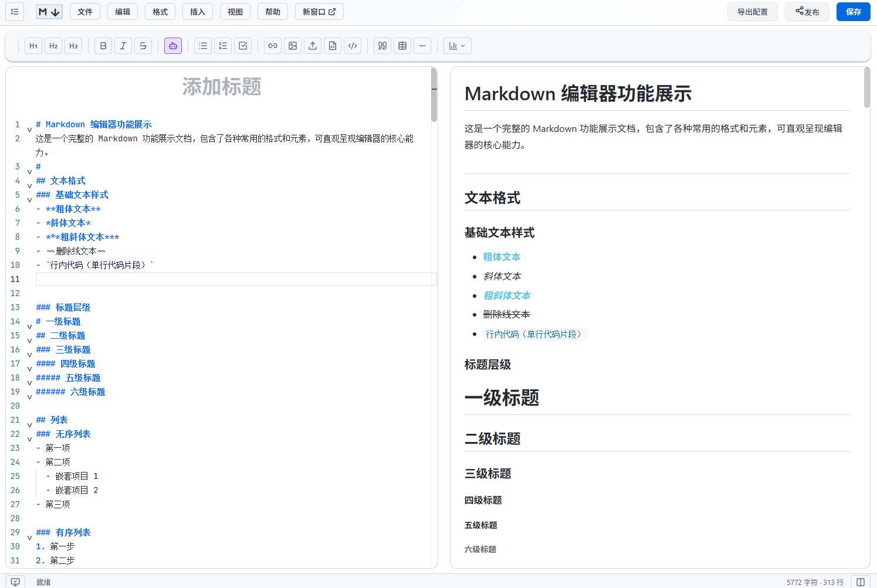Viewport: 877px width, 588px height.
Task: Click the upload file toolbar icon
Action: point(313,46)
